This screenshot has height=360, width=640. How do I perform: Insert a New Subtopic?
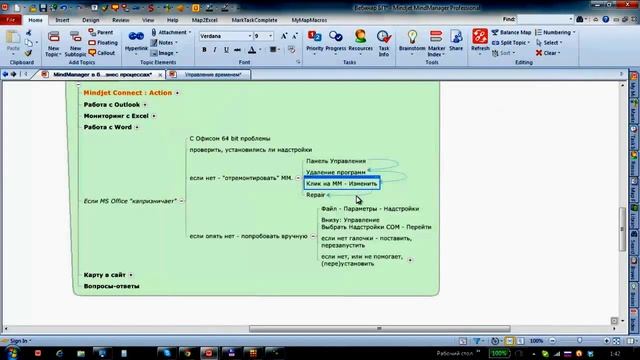(x=75, y=44)
